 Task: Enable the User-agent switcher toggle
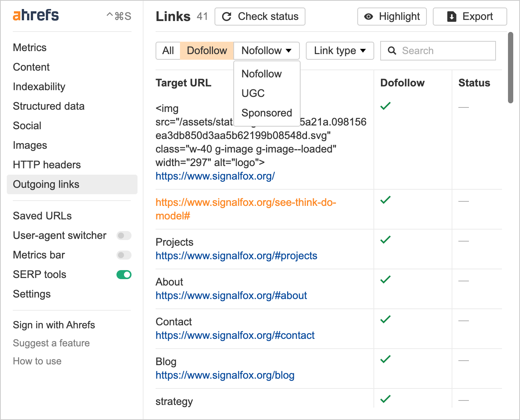click(124, 236)
